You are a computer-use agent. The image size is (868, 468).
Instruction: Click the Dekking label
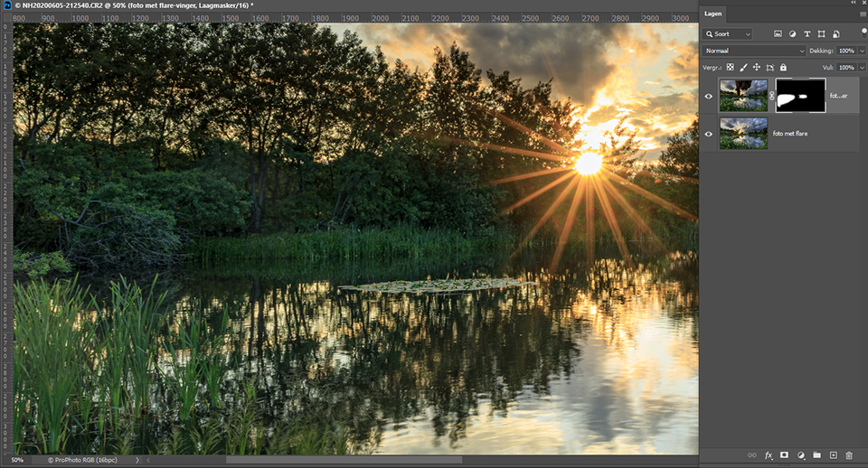(821, 51)
